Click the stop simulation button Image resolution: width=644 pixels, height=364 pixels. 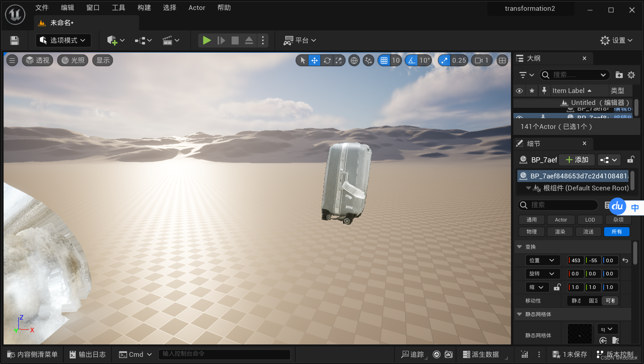click(235, 40)
